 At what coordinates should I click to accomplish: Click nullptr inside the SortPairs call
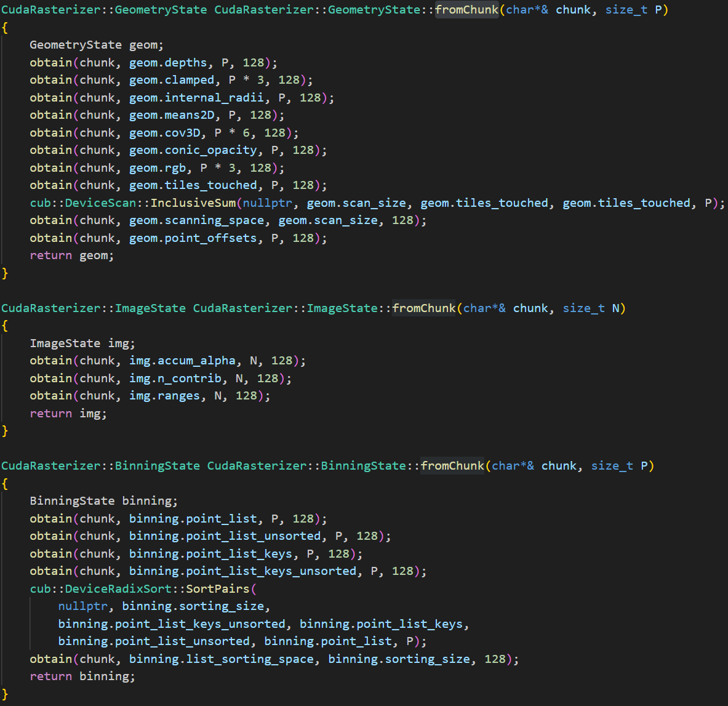[82, 606]
